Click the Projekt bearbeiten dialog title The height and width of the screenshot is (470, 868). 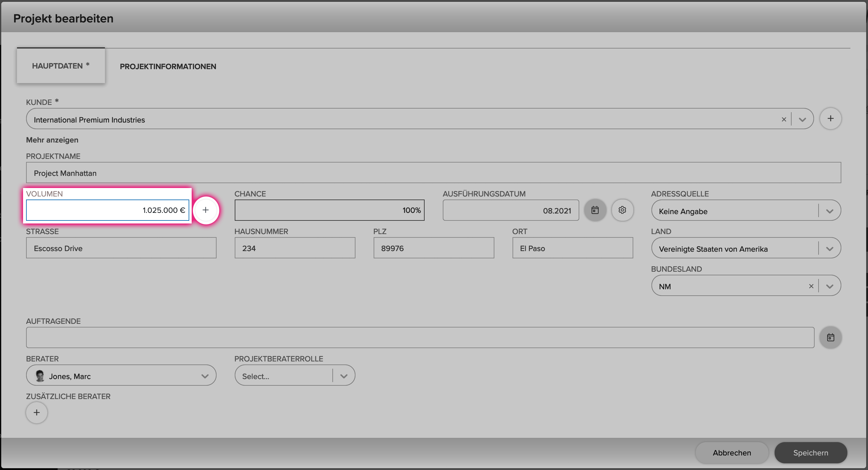coord(63,18)
